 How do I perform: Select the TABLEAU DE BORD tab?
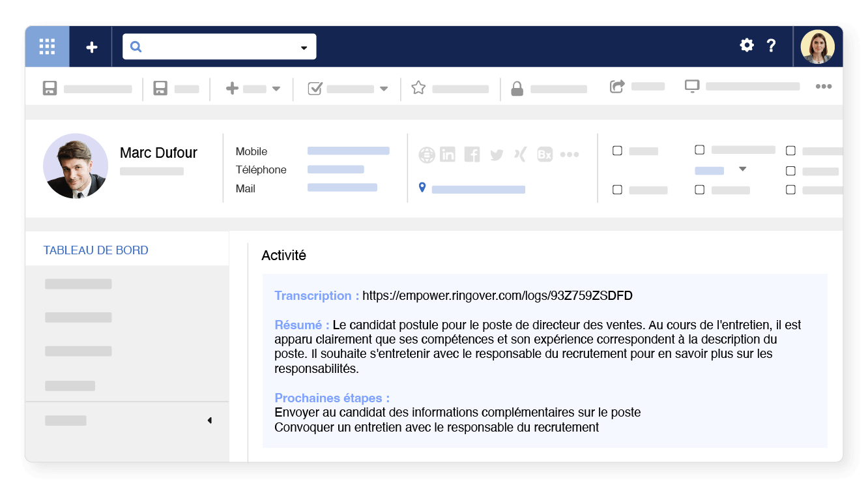click(x=96, y=250)
